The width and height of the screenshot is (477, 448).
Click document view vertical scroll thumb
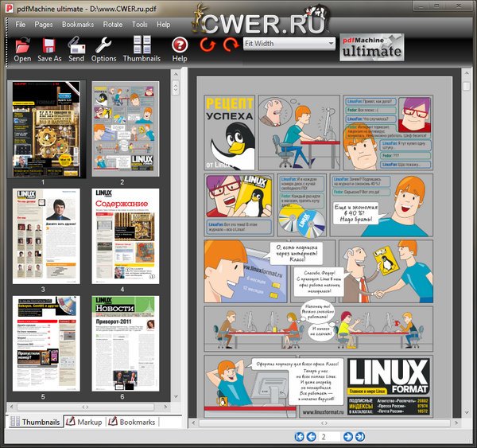[x=467, y=85]
